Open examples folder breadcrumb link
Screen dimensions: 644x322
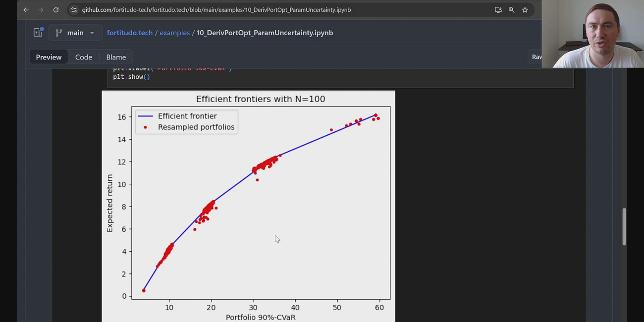click(175, 33)
